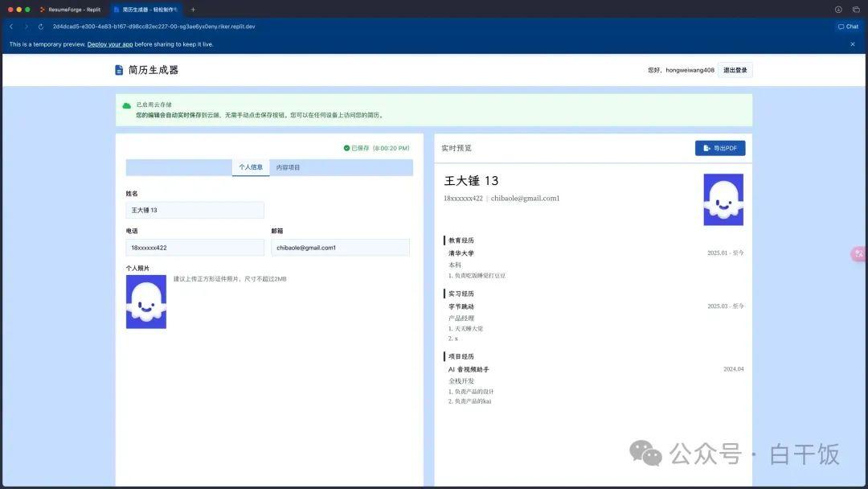Click '字节跳动' in the preview
The height and width of the screenshot is (489, 868).
pyautogui.click(x=461, y=306)
